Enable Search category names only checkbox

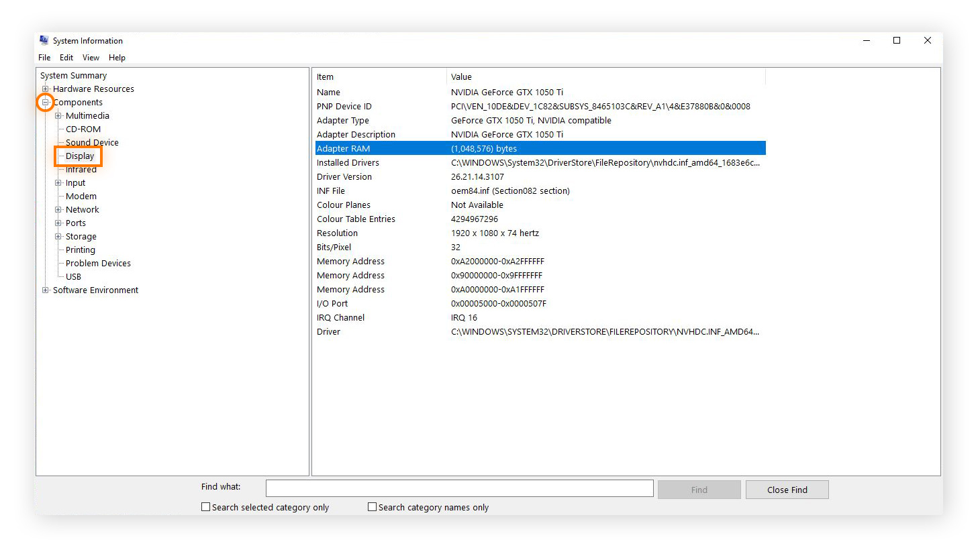372,507
